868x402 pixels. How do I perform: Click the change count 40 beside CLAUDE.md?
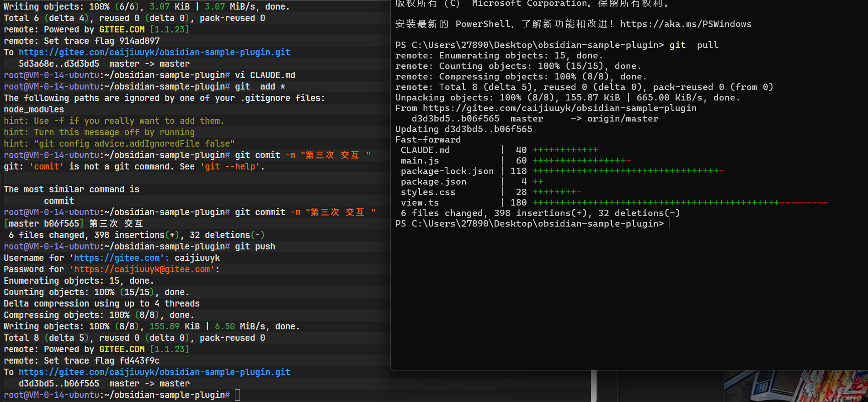(x=521, y=150)
